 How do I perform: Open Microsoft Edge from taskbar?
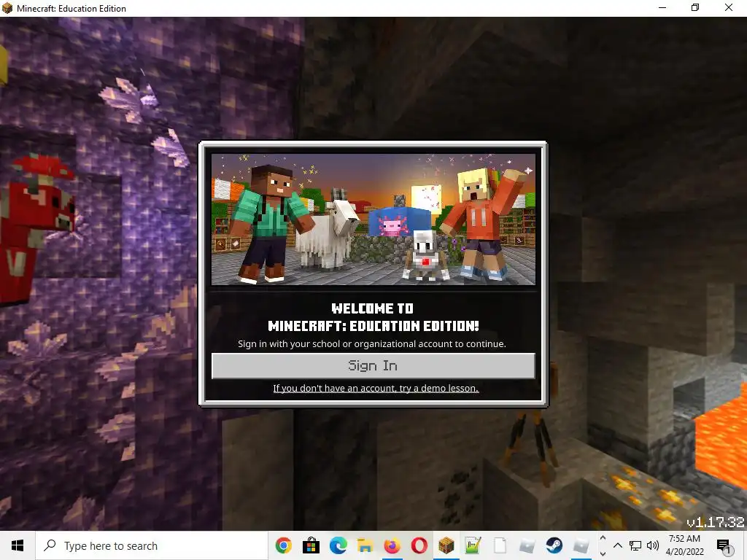[338, 545]
